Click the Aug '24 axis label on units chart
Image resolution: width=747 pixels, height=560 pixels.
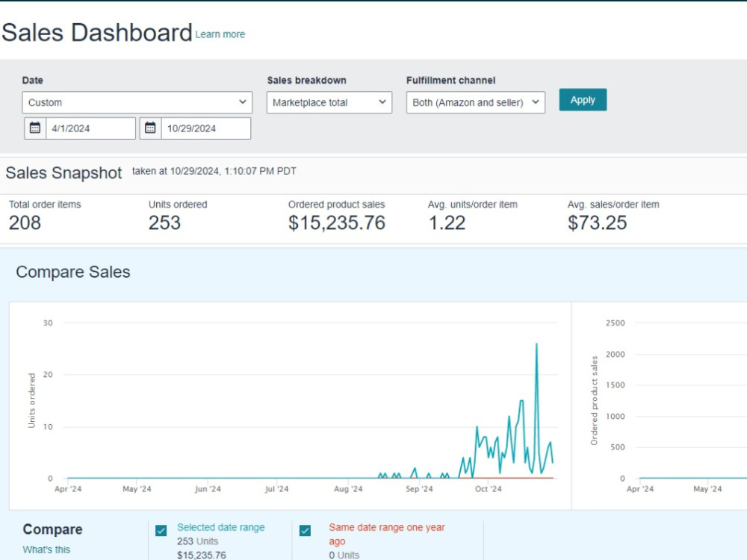(348, 488)
